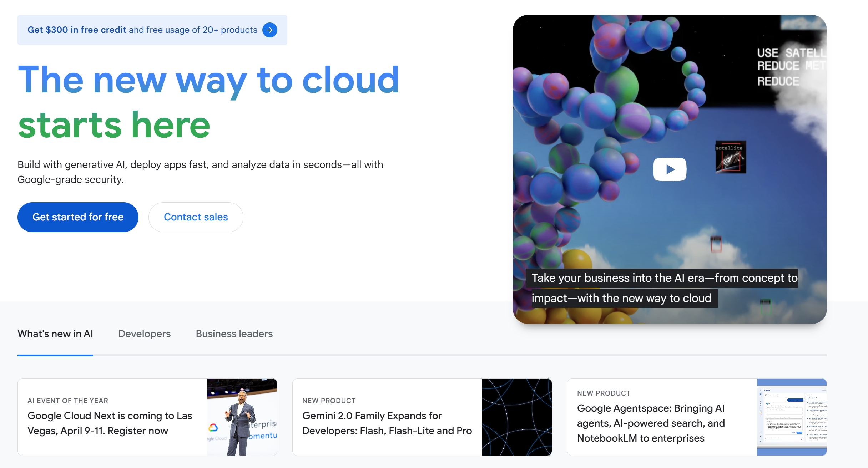Click the satellite image box in video
The image size is (868, 468).
click(x=730, y=157)
